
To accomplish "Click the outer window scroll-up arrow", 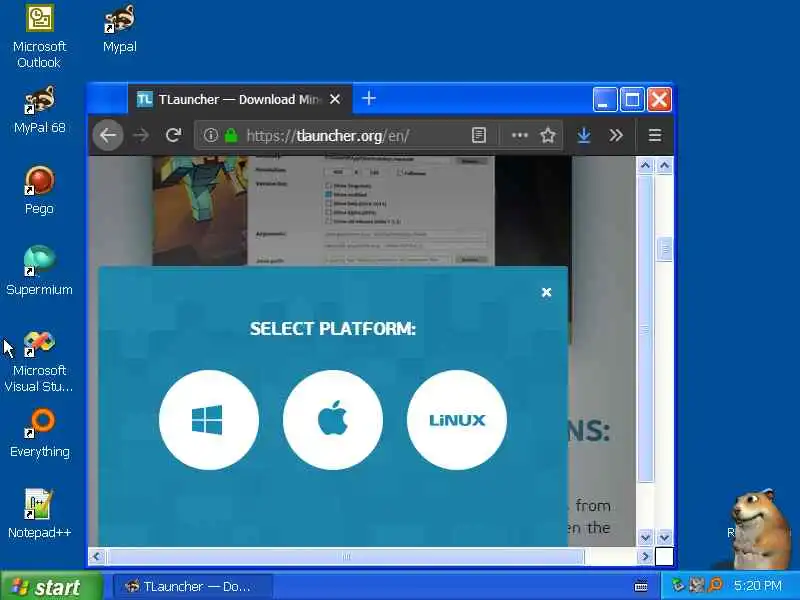I will pos(664,165).
